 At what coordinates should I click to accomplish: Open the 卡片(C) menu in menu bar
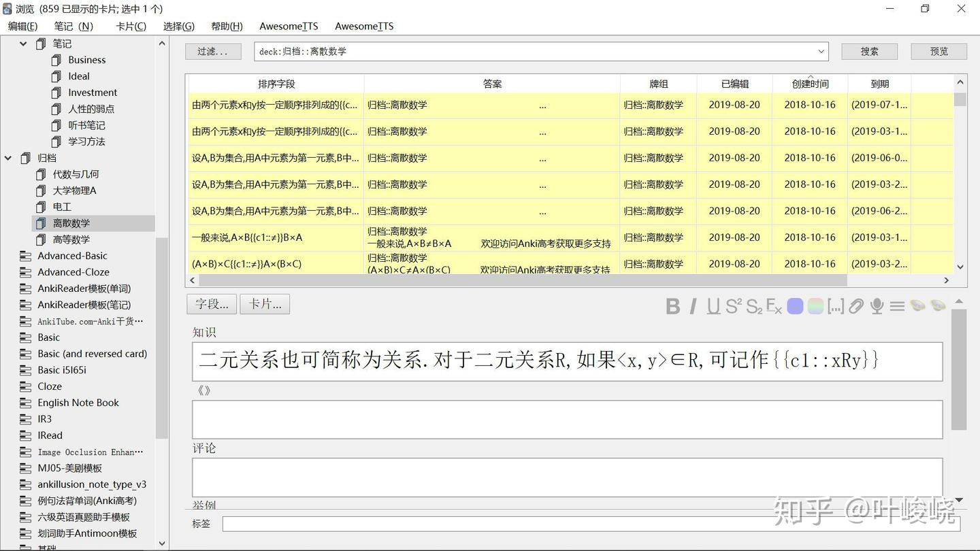point(131,26)
